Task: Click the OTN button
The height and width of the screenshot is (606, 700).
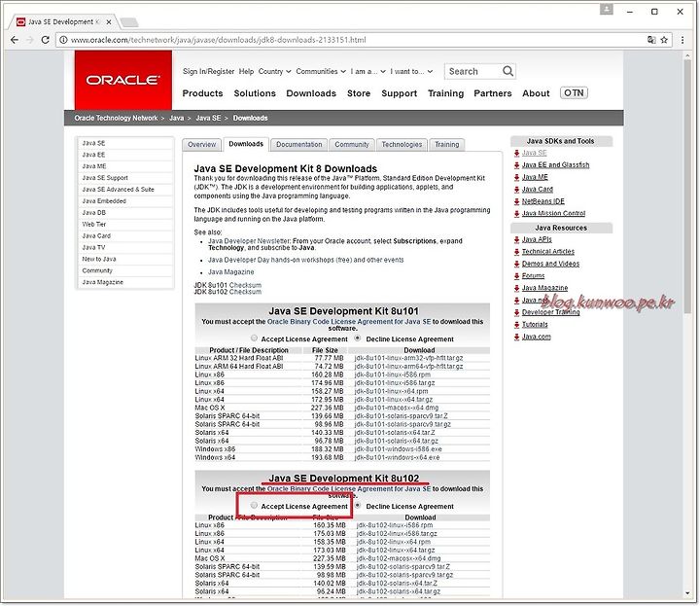Action: (574, 92)
